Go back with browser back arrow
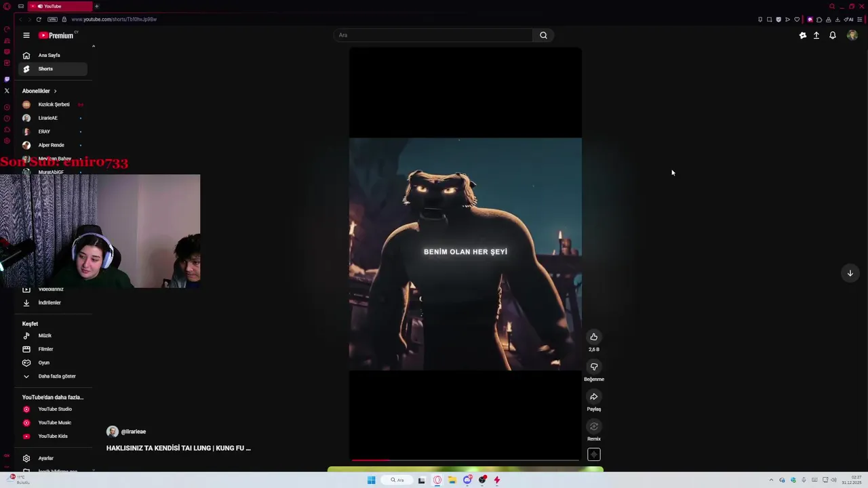The image size is (868, 488). (x=20, y=19)
